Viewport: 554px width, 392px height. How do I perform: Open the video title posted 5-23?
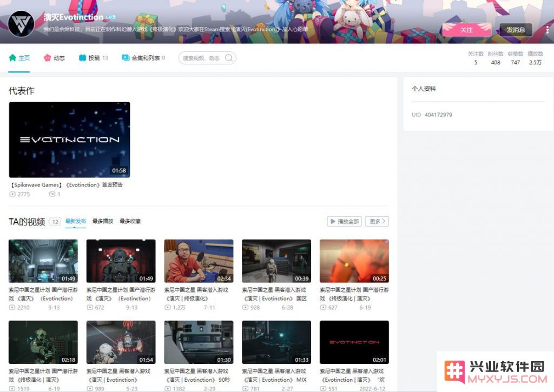click(x=118, y=375)
